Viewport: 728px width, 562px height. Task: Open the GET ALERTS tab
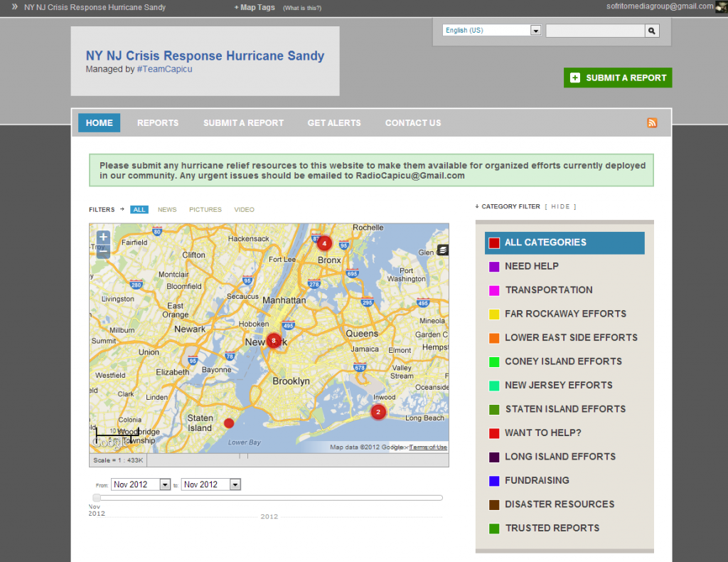[334, 122]
